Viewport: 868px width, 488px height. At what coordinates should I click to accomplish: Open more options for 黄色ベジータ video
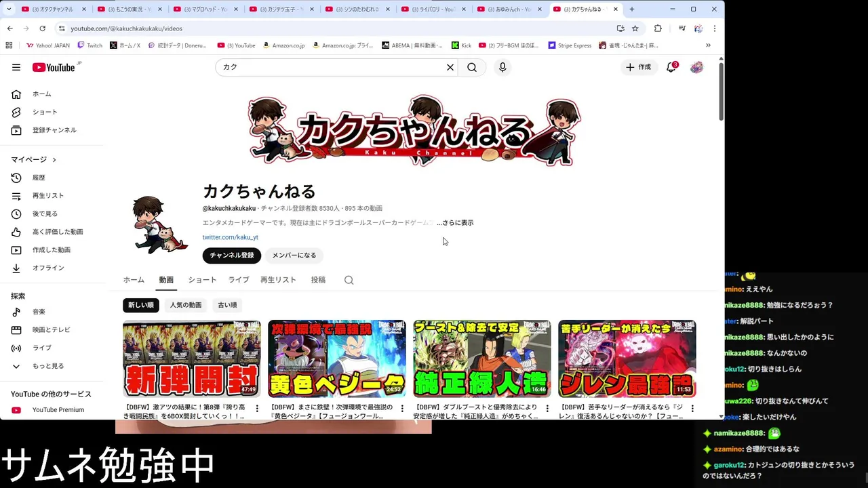[x=402, y=409]
